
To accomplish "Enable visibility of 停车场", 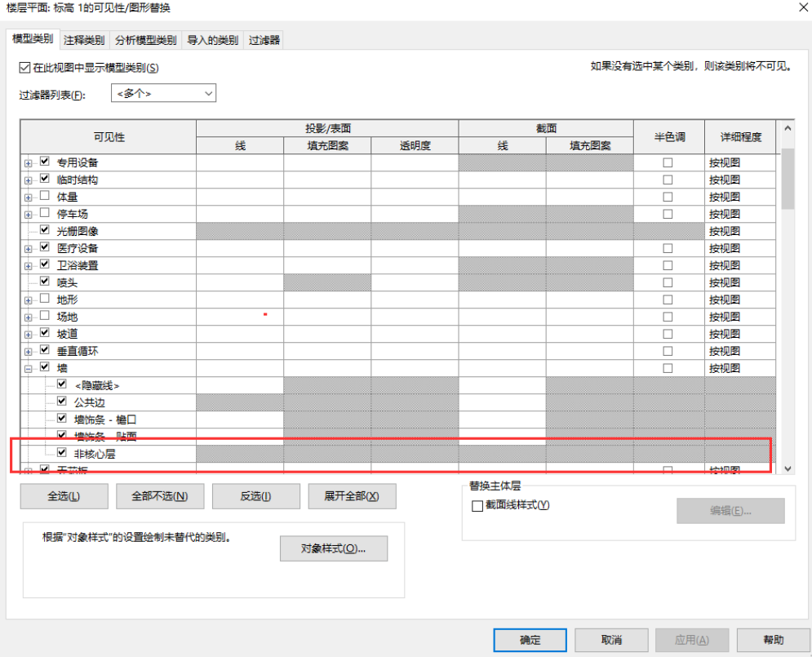I will (45, 213).
